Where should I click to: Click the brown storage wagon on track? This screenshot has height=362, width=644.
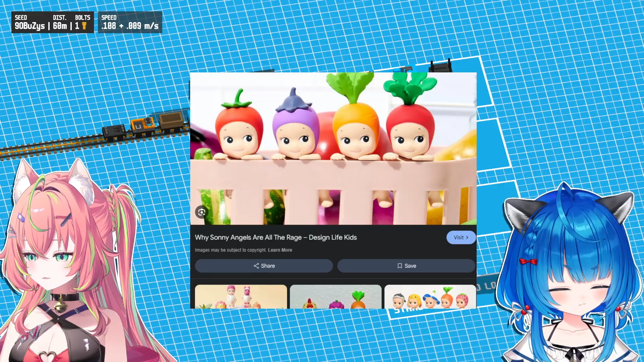[171, 120]
